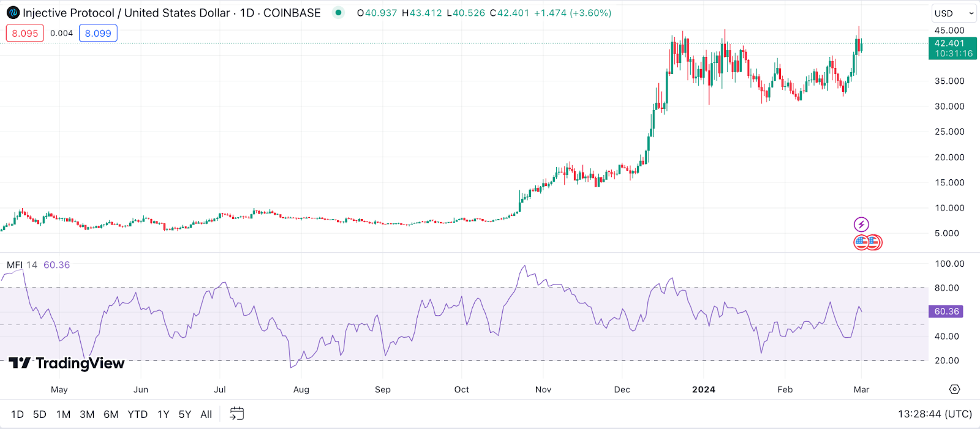Click the Injective Protocol / United States Dollar title

(x=126, y=13)
